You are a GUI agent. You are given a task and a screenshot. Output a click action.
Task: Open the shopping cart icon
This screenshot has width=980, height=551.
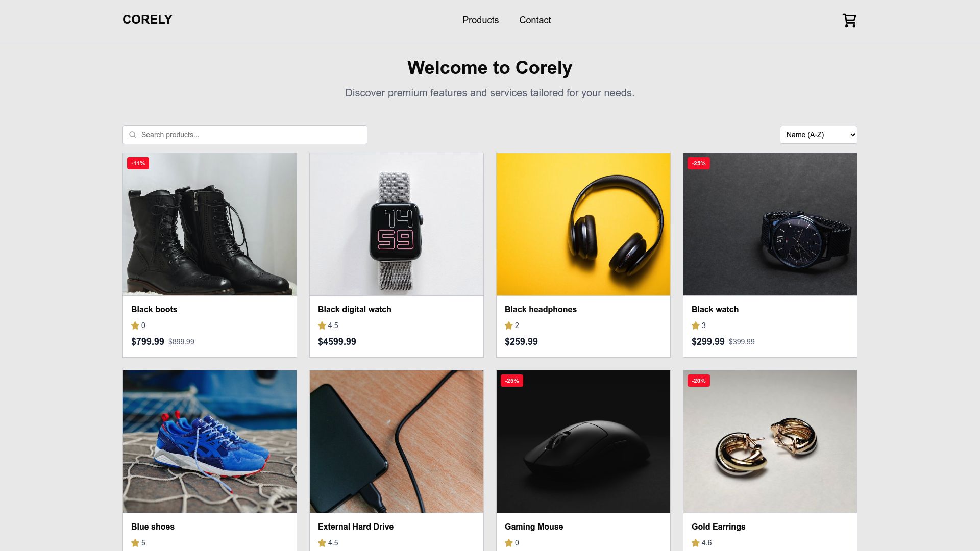coord(849,20)
